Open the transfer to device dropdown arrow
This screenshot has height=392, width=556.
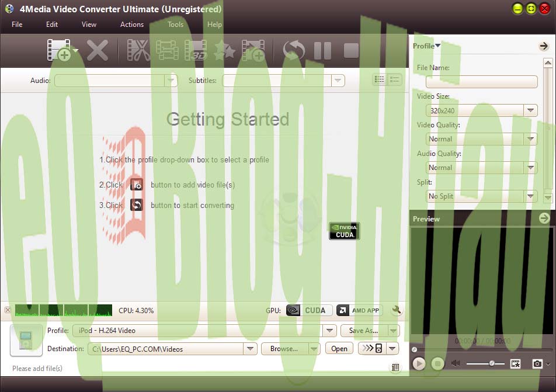coord(392,348)
